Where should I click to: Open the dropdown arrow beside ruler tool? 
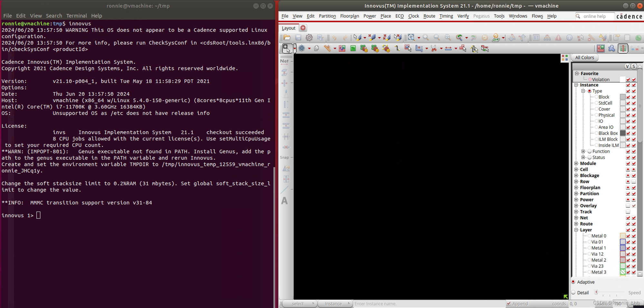coord(335,49)
